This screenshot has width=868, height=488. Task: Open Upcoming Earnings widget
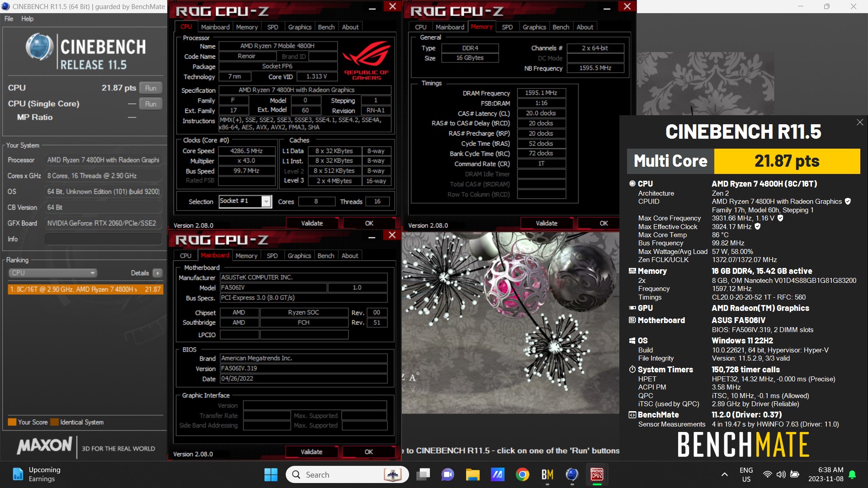[36, 474]
